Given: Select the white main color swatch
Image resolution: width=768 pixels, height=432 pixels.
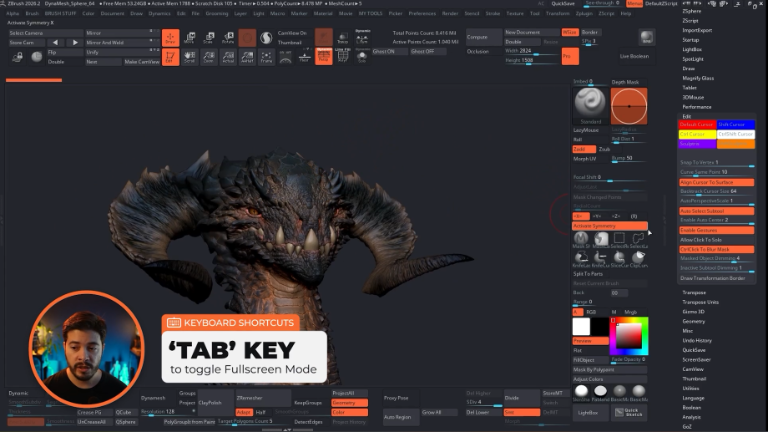Looking at the screenshot, I should coord(581,327).
